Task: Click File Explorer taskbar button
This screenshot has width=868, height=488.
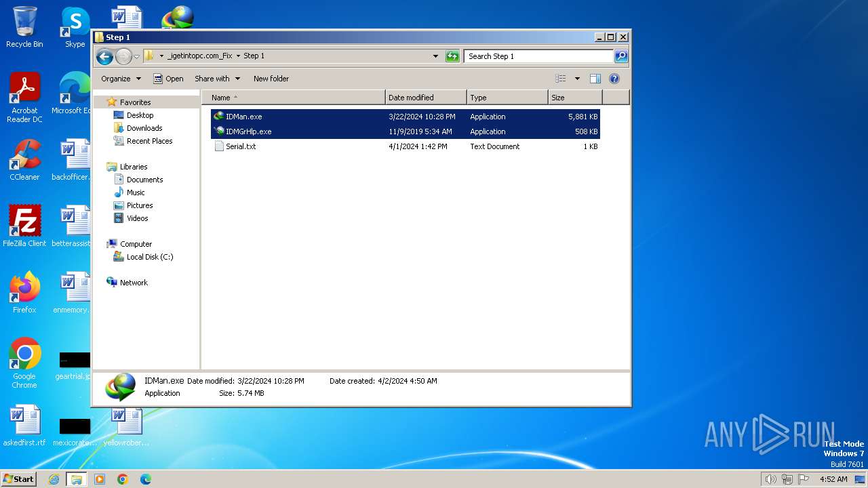Action: coord(77,479)
